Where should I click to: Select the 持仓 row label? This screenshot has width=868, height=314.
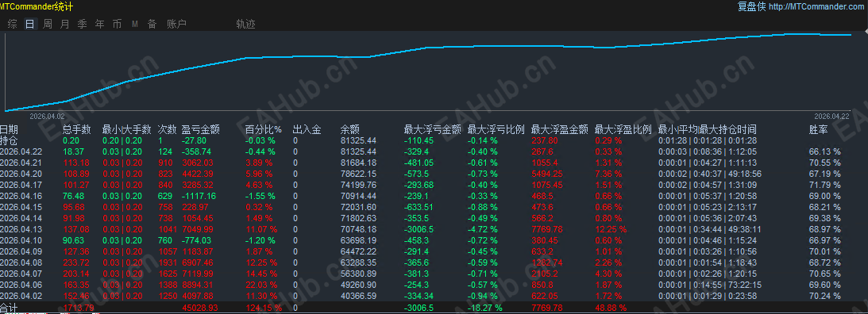[9, 140]
